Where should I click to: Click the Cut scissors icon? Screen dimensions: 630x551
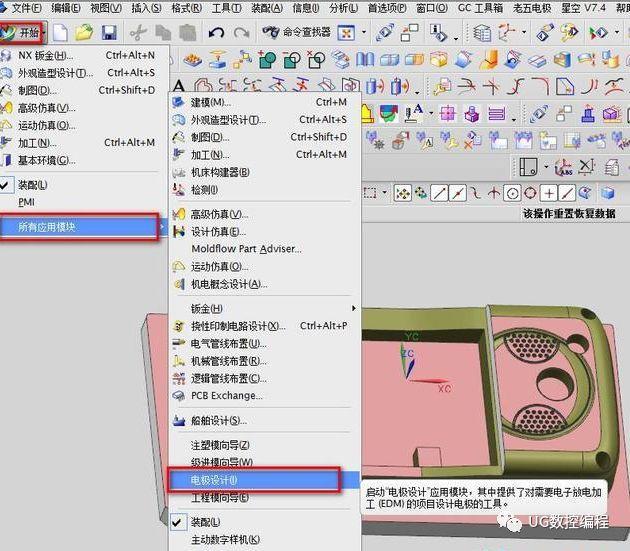(x=138, y=32)
